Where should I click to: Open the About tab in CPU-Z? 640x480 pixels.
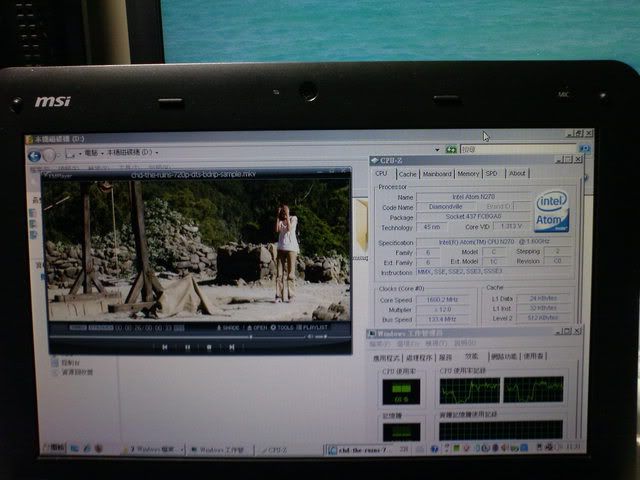click(x=517, y=173)
